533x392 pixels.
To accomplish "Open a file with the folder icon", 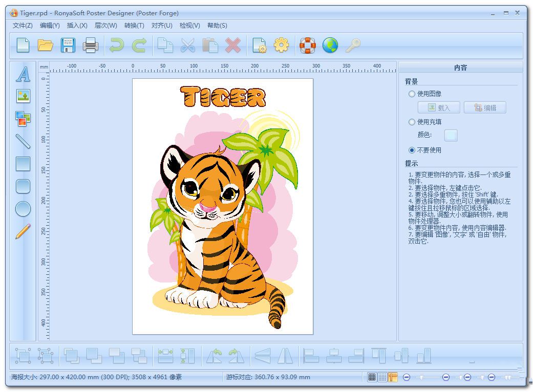I will coord(45,45).
